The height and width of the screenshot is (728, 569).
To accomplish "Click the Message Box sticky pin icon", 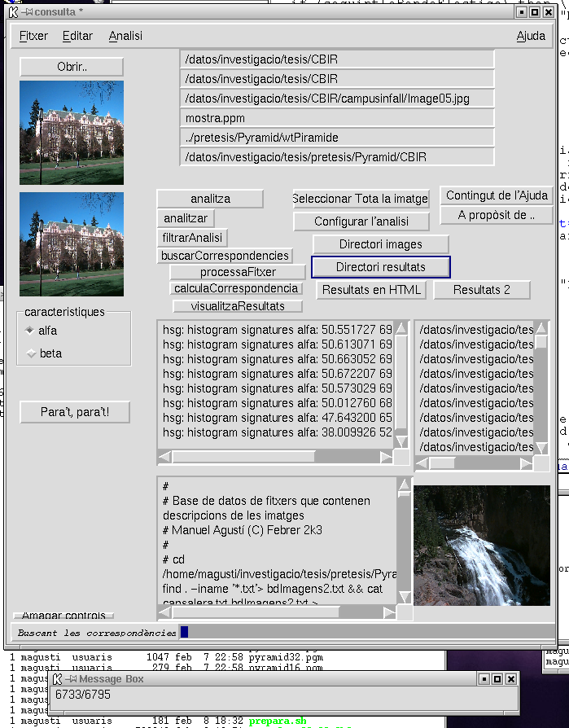I will coord(72,679).
